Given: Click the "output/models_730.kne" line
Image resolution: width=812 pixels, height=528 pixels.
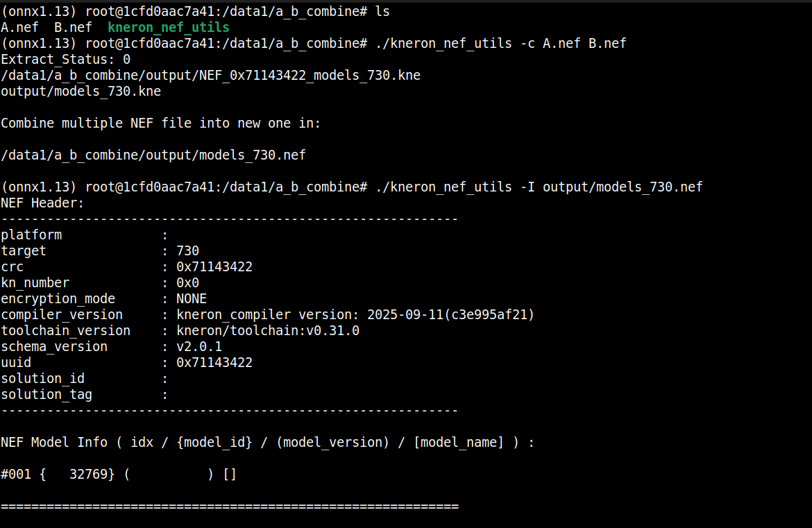Looking at the screenshot, I should tap(81, 91).
